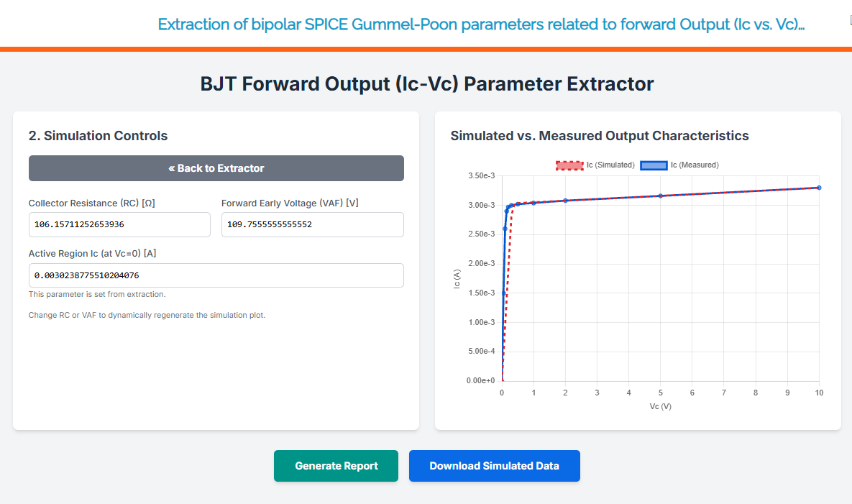
Task: Click the BJT Forward Output page heading
Action: (426, 84)
